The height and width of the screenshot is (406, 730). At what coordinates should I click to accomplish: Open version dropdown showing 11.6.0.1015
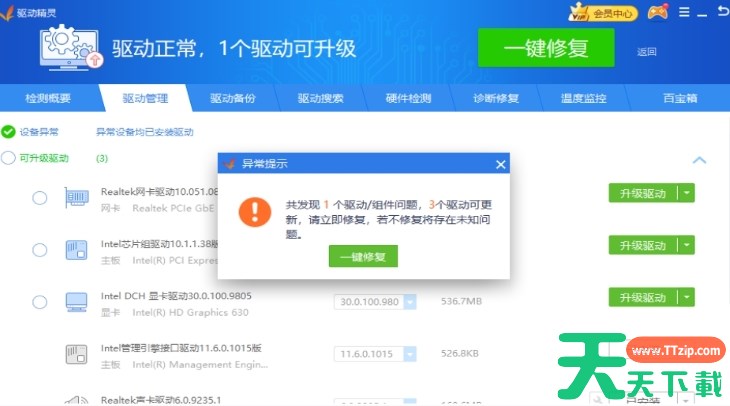pos(407,354)
